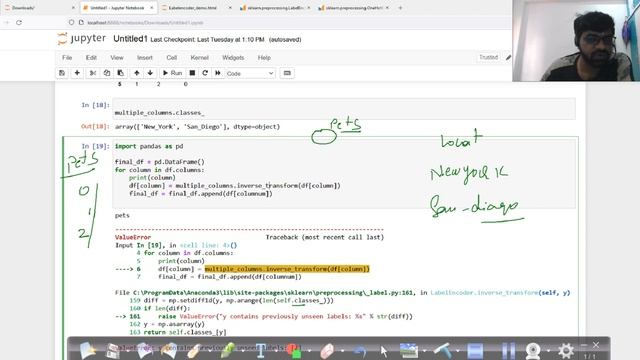The image size is (640, 360).
Task: Insert a cell below with the plus icon
Action: coord(77,73)
